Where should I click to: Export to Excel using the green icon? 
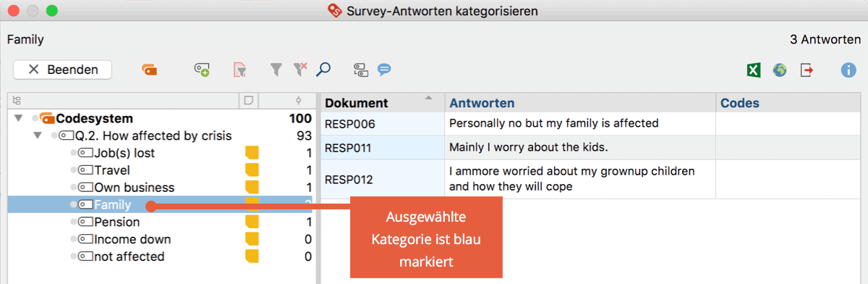point(753,70)
